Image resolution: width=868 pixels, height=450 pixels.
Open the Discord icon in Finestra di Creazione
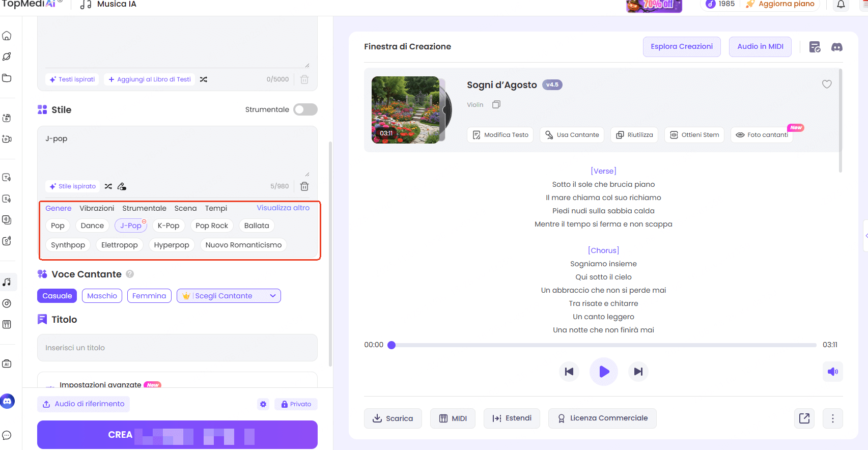pyautogui.click(x=837, y=47)
